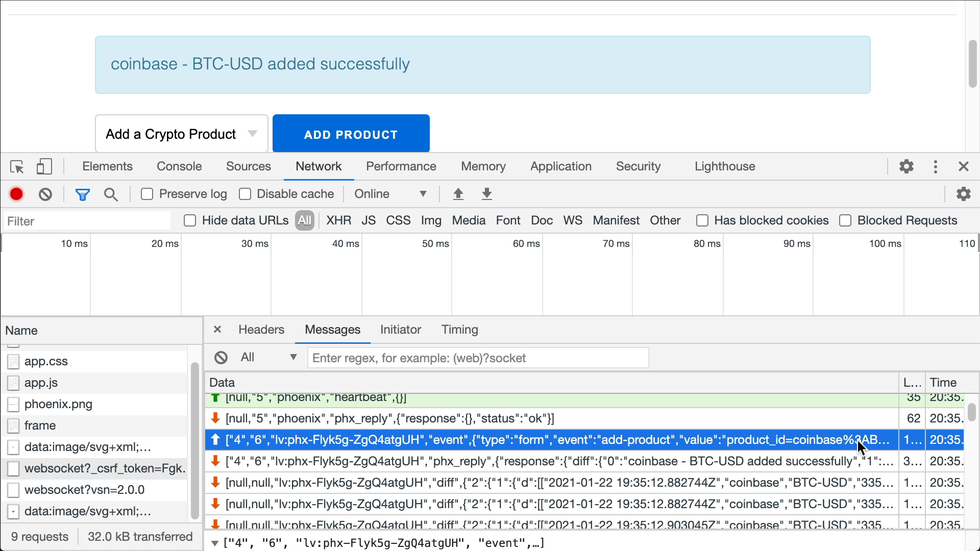980x551 pixels.
Task: Click the ADD PRODUCT button
Action: pyautogui.click(x=351, y=134)
